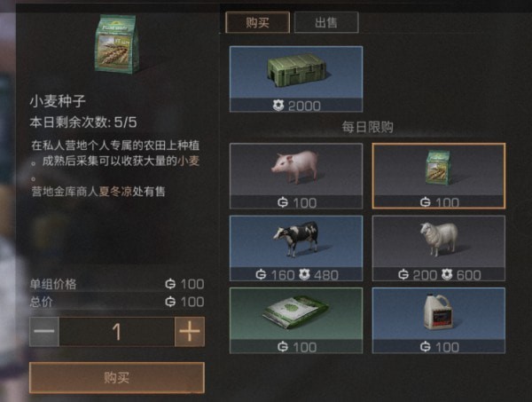Click the wheat seed preview image
This screenshot has width=532, height=402.
coord(117,44)
